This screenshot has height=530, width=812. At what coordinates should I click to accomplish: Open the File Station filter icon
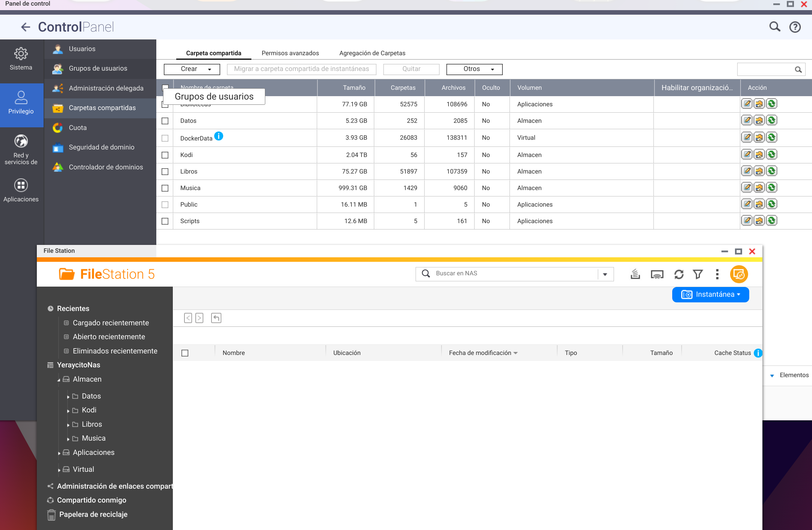(x=698, y=275)
